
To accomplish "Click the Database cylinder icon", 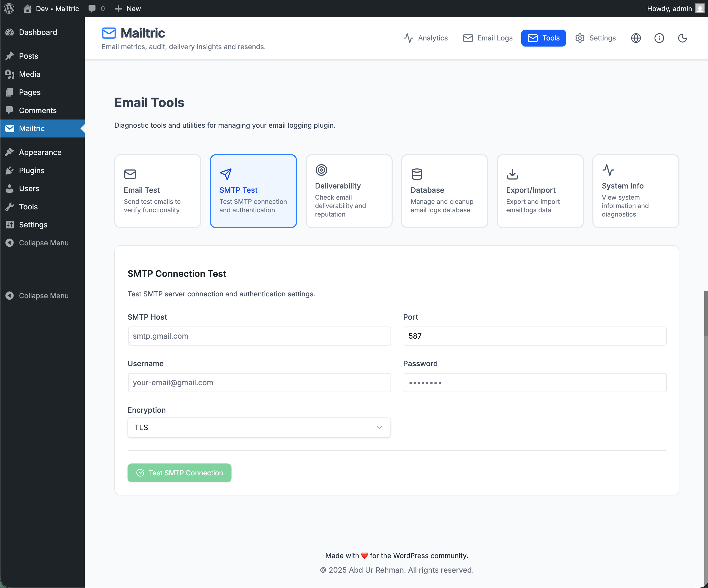I will coord(417,174).
